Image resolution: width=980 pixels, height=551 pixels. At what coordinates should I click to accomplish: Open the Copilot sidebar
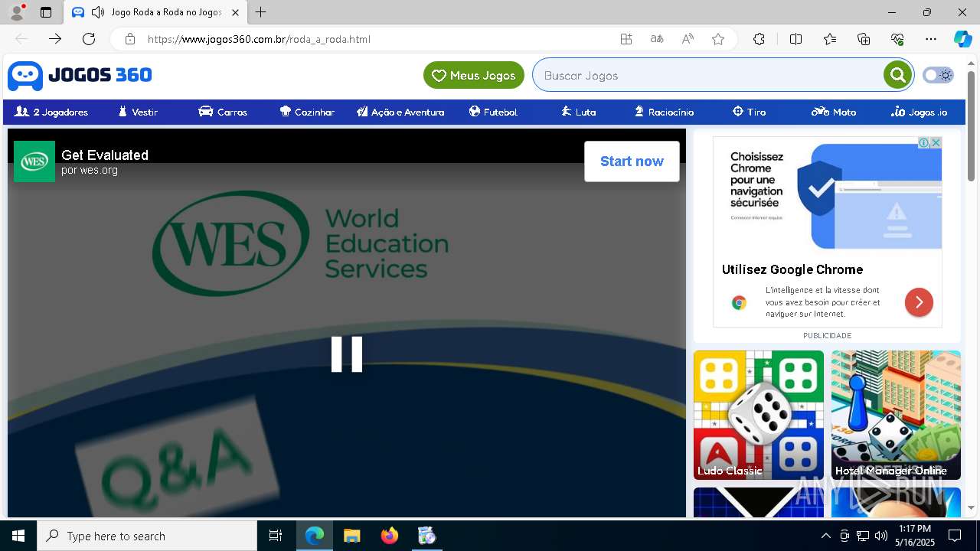point(963,39)
